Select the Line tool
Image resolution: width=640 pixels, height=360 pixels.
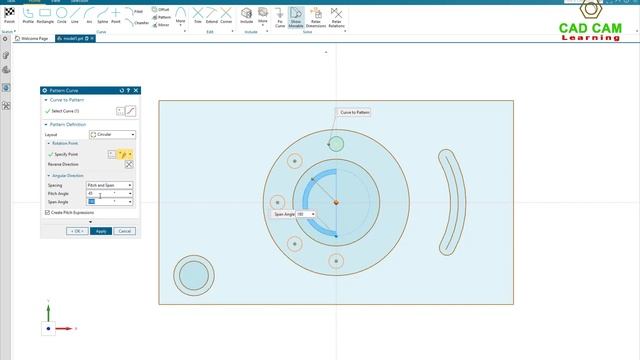[x=75, y=16]
